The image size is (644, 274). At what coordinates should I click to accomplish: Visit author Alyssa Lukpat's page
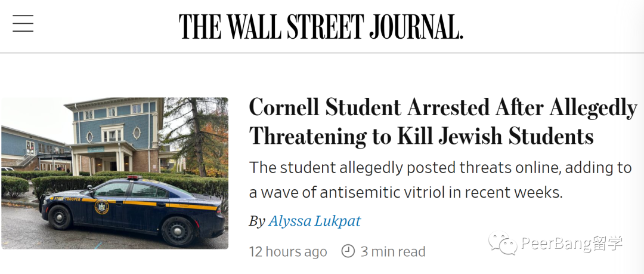314,221
